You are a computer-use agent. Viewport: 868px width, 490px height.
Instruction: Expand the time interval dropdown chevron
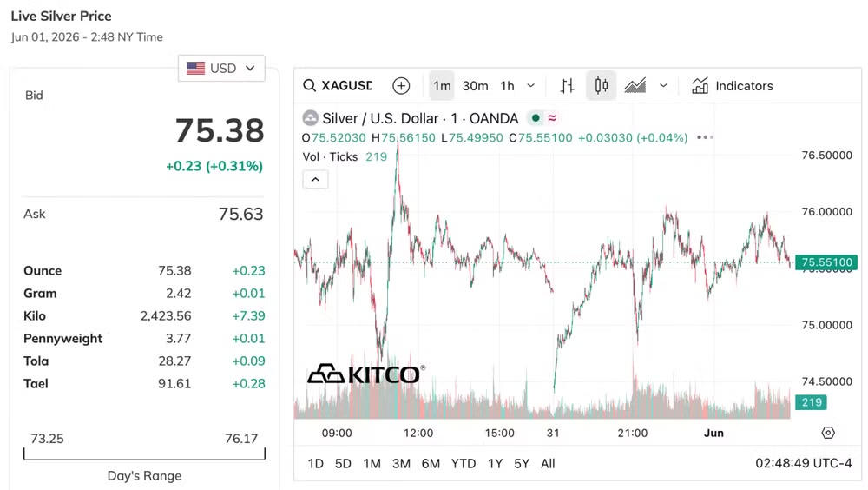point(531,86)
